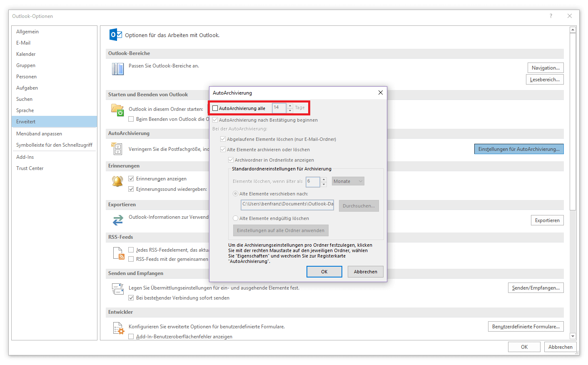Screen dimensions: 588x365
Task: Switch to the Personen category
Action: click(54, 77)
